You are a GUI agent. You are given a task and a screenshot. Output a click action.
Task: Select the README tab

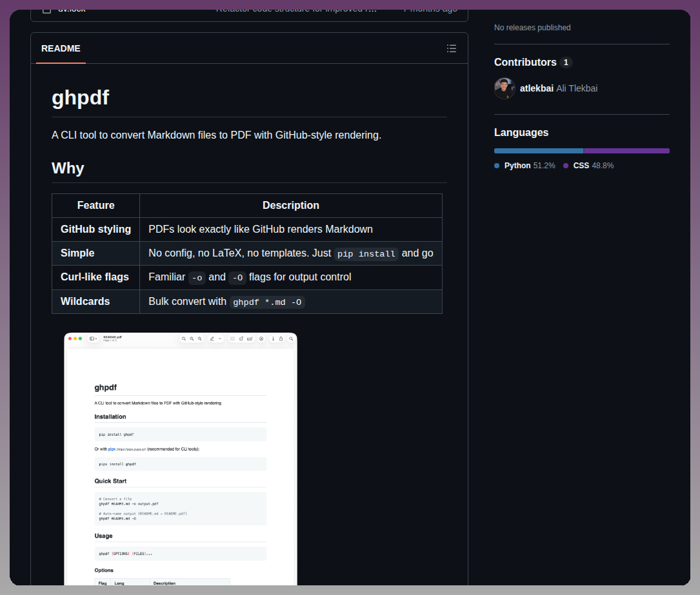(61, 48)
